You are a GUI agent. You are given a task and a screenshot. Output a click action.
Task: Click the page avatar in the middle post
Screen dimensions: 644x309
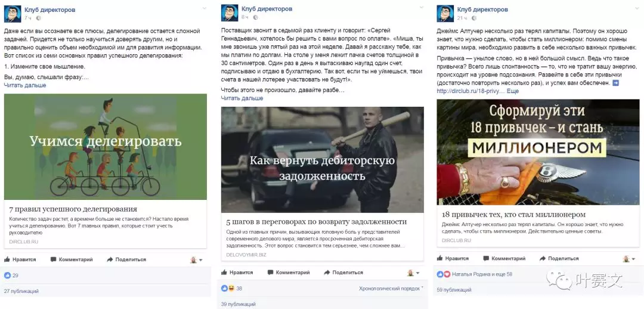coord(229,13)
